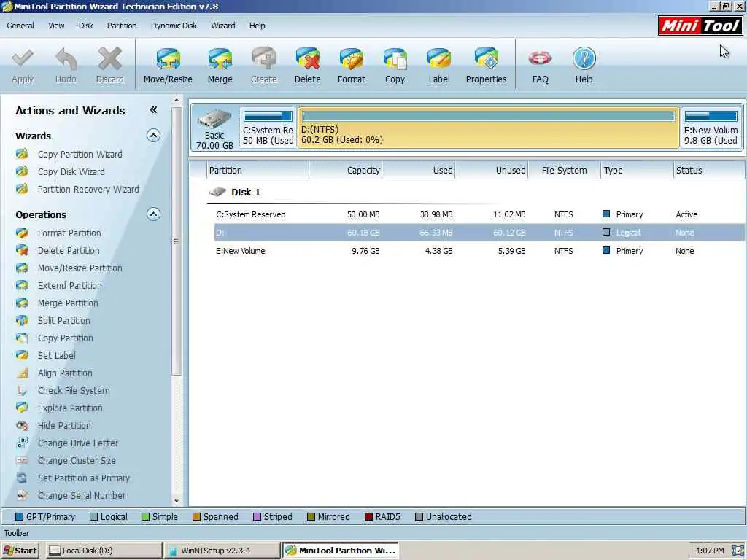Click the Discard X toolbar icon
Screen dimensions: 747x560
(x=109, y=60)
